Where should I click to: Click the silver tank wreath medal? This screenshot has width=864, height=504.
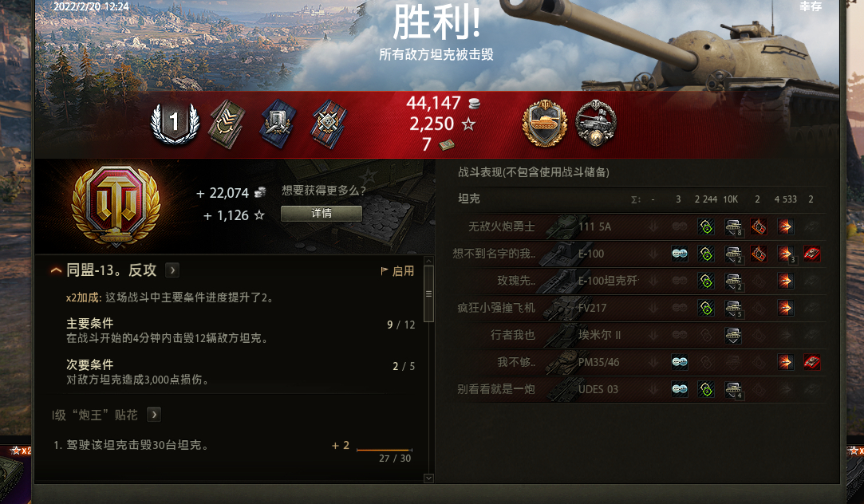pyautogui.click(x=596, y=124)
